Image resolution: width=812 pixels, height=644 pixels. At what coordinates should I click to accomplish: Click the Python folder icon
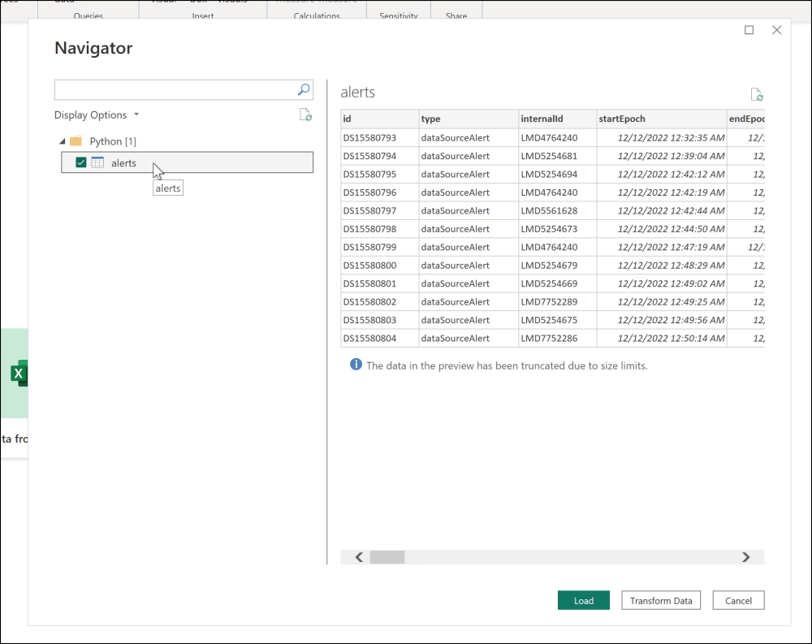point(76,141)
